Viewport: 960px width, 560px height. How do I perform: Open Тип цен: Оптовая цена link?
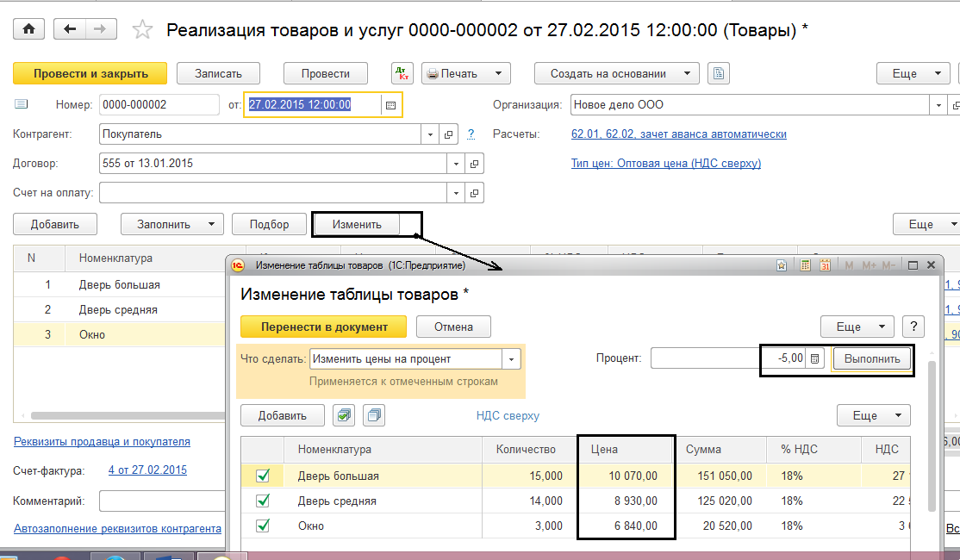coord(666,164)
